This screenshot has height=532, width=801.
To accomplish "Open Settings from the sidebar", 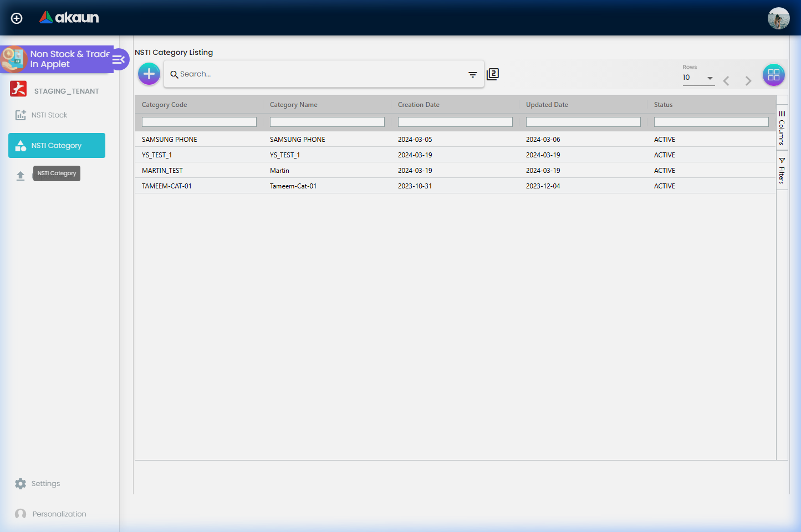I will click(x=45, y=484).
